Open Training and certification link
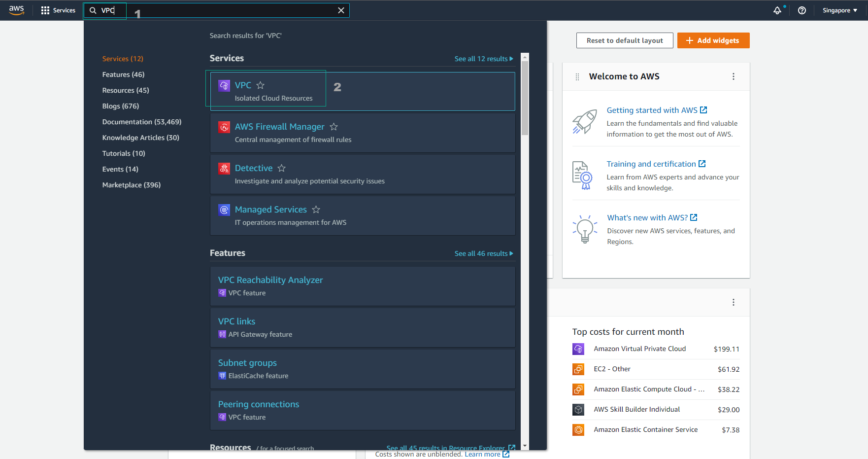868x459 pixels. (x=656, y=164)
